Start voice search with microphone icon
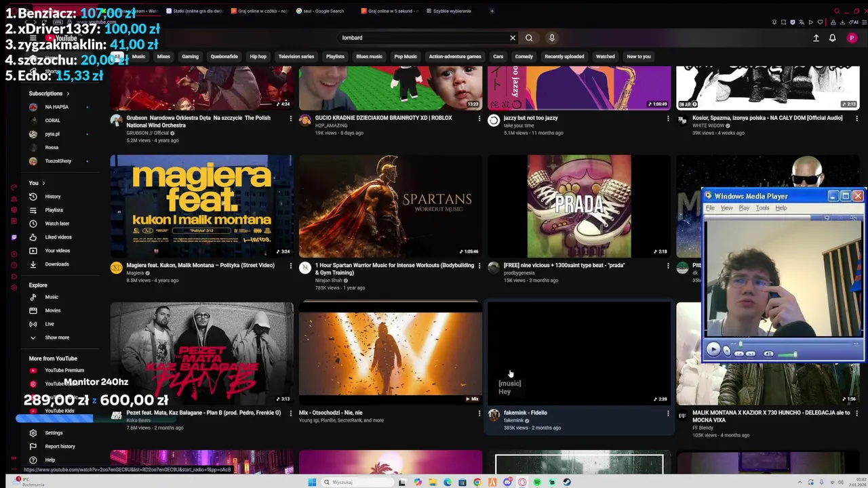 (x=552, y=38)
